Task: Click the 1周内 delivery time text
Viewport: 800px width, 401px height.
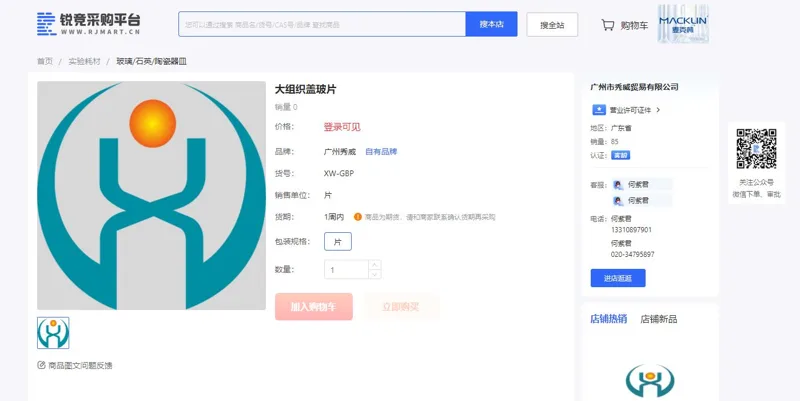Action: pos(334,217)
